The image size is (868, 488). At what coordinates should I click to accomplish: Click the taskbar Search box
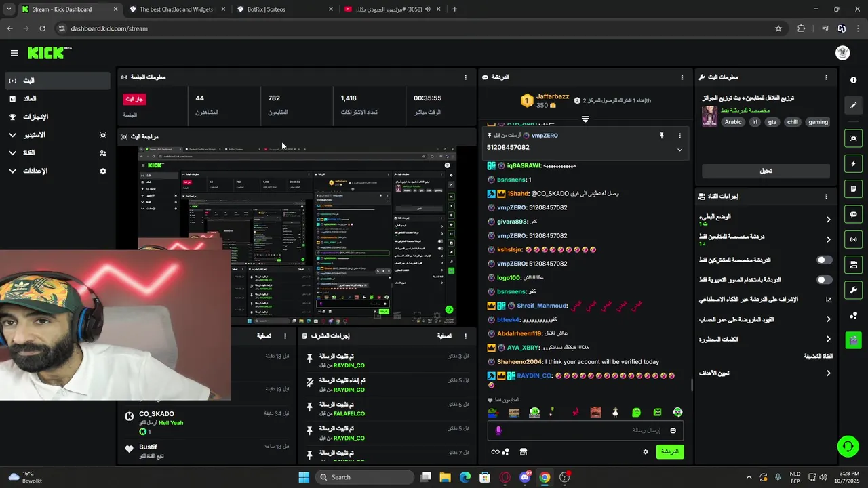pyautogui.click(x=365, y=477)
